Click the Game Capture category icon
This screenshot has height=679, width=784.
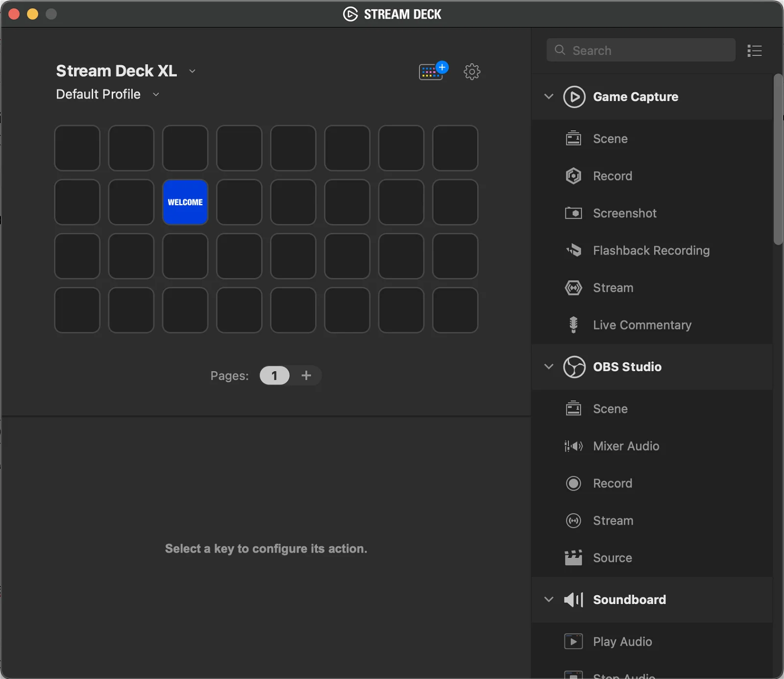click(574, 97)
